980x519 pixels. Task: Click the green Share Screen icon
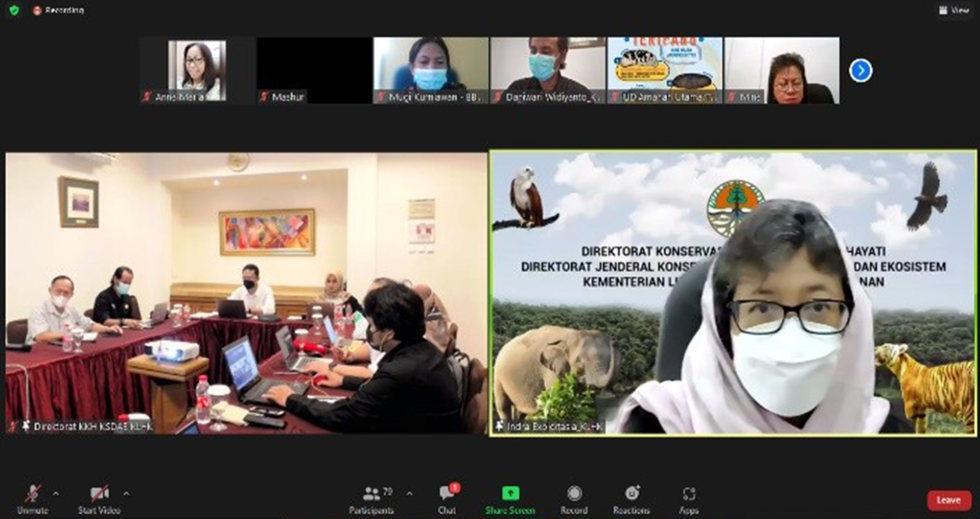510,493
